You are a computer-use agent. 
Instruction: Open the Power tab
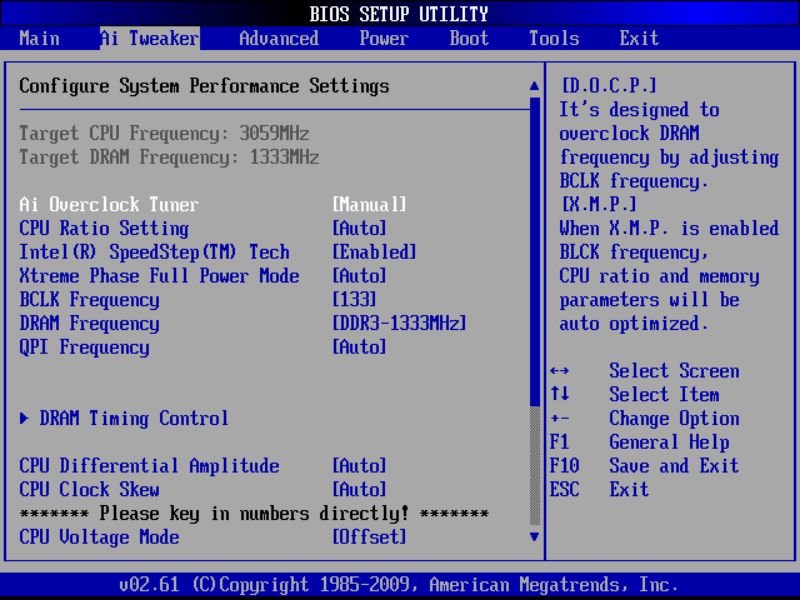pos(384,38)
